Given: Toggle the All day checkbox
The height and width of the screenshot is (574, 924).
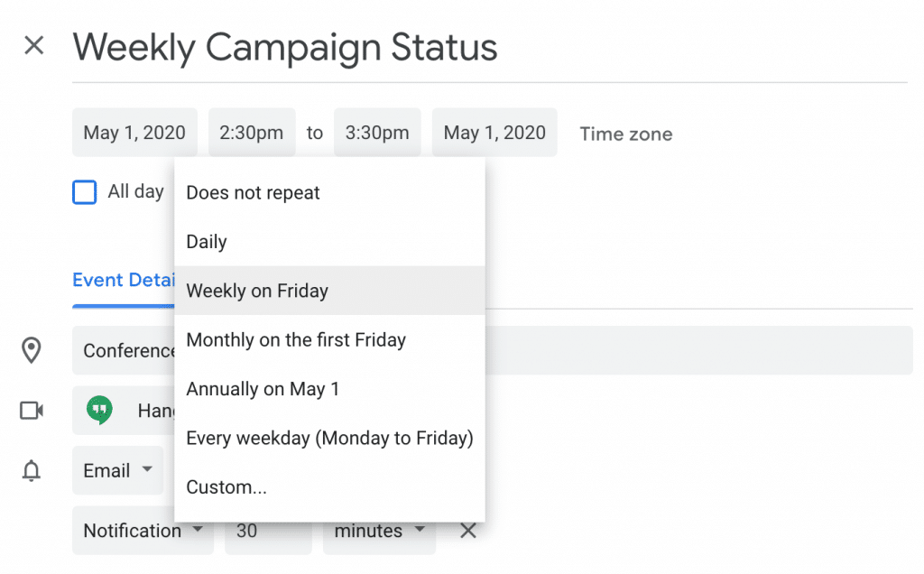Looking at the screenshot, I should click(x=85, y=192).
